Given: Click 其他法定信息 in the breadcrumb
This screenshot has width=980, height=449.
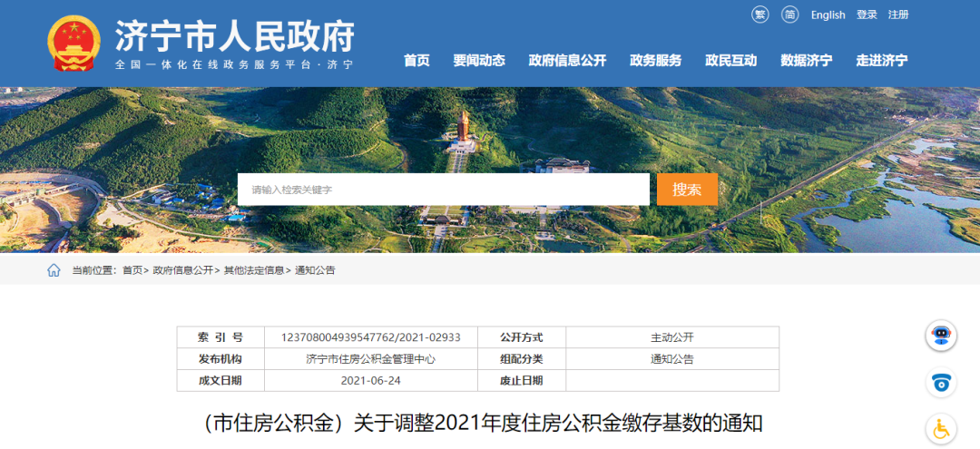Looking at the screenshot, I should click(254, 270).
